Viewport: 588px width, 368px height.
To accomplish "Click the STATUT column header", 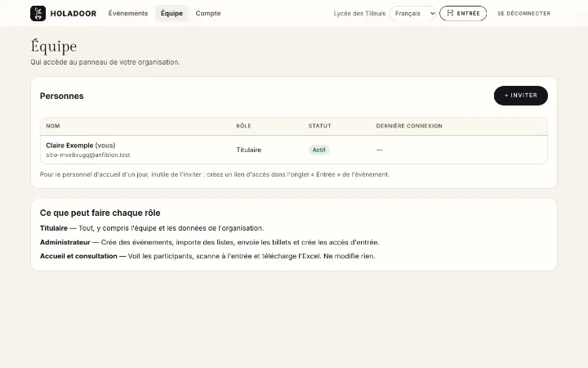I will [x=319, y=126].
